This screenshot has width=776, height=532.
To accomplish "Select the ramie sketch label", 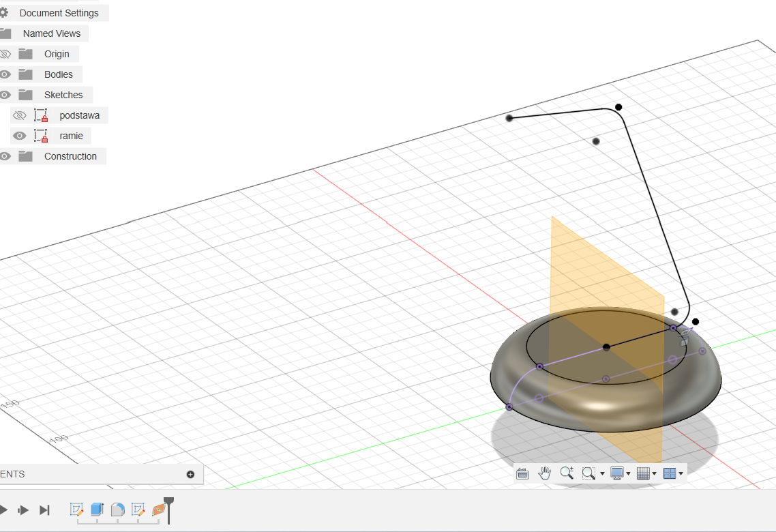I will pyautogui.click(x=72, y=136).
